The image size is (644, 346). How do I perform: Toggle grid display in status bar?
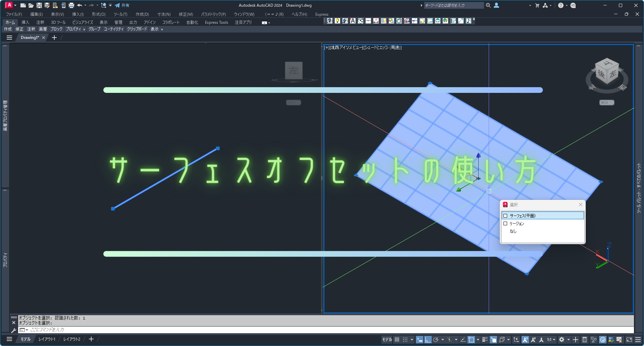(397, 340)
